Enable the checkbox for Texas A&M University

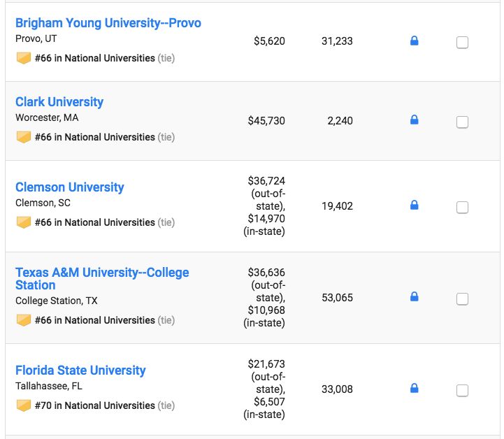click(x=462, y=299)
